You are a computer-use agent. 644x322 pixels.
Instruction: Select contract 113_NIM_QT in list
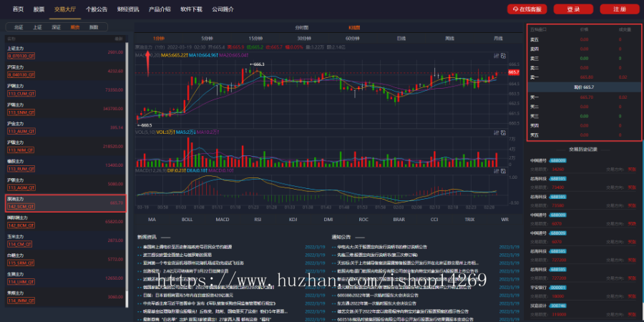21,150
